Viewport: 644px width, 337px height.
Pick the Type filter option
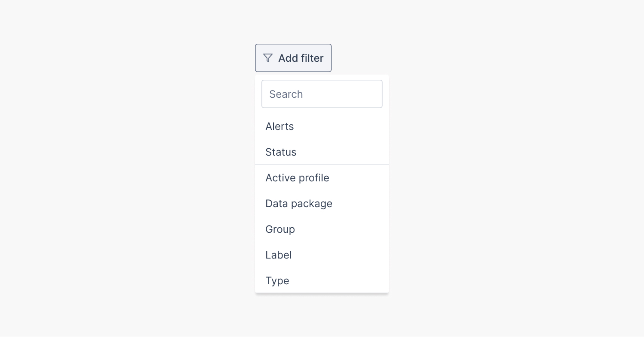tap(277, 281)
